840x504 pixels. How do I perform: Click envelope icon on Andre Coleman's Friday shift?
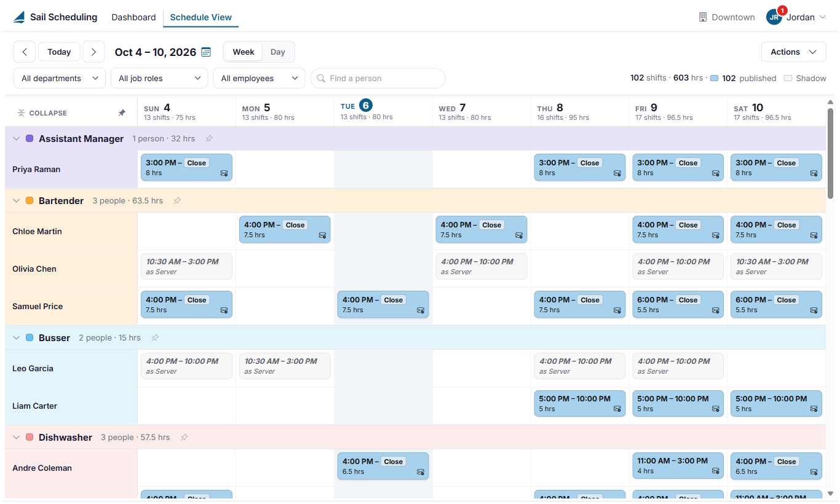click(x=716, y=471)
